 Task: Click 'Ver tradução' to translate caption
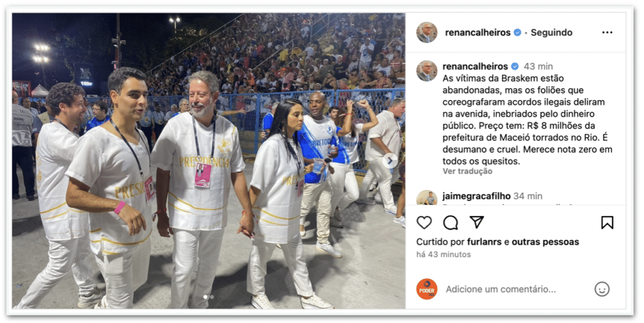tap(467, 171)
